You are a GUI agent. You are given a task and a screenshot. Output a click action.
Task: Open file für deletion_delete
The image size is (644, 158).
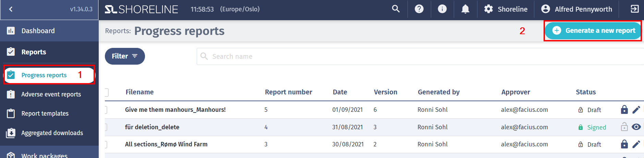[x=152, y=127]
